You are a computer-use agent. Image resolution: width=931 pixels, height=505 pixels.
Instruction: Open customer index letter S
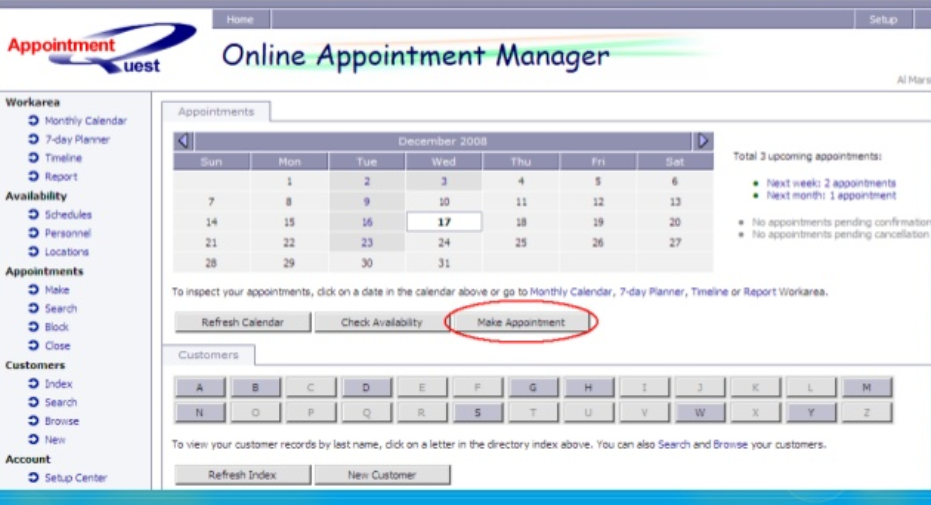[477, 412]
